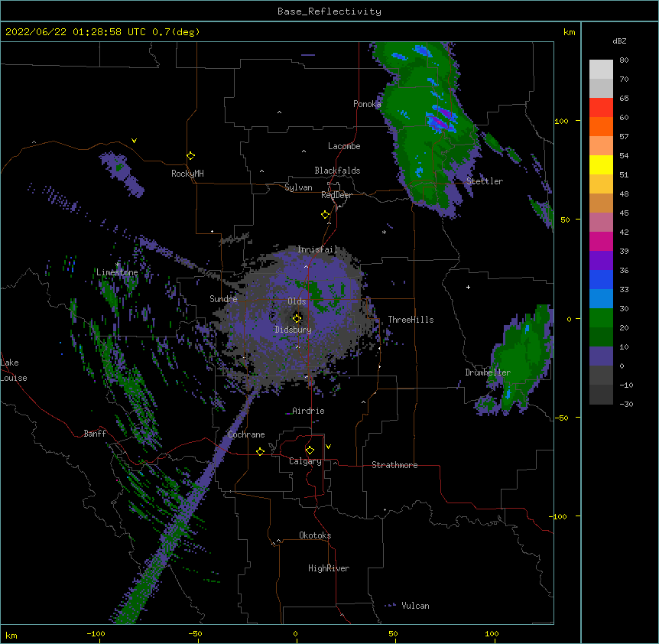The width and height of the screenshot is (659, 644).
Task: Click the Lacombe city label
Action: click(x=344, y=146)
